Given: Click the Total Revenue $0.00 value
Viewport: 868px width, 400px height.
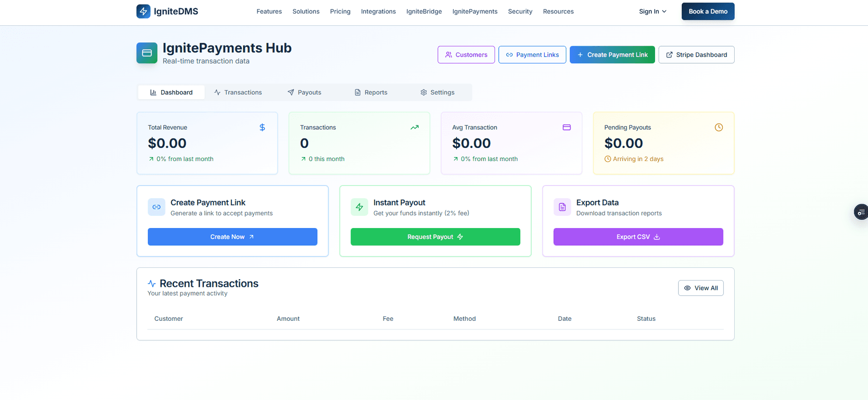Looking at the screenshot, I should pos(167,143).
